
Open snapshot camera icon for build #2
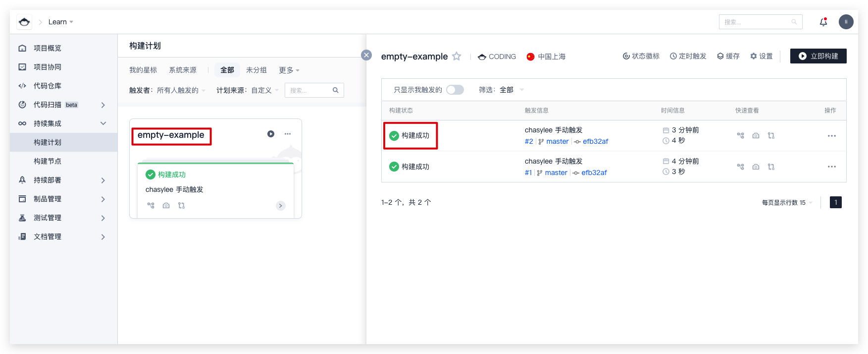(756, 135)
